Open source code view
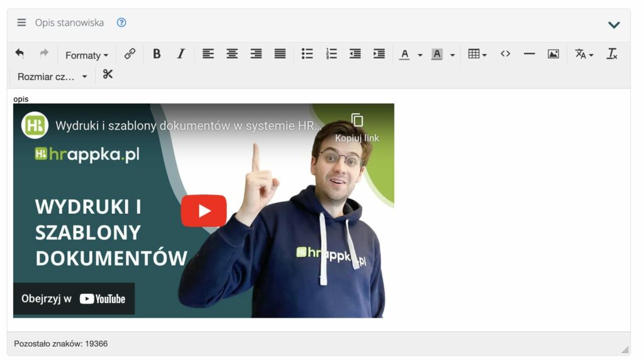Viewport: 644px width, 361px height. (505, 54)
